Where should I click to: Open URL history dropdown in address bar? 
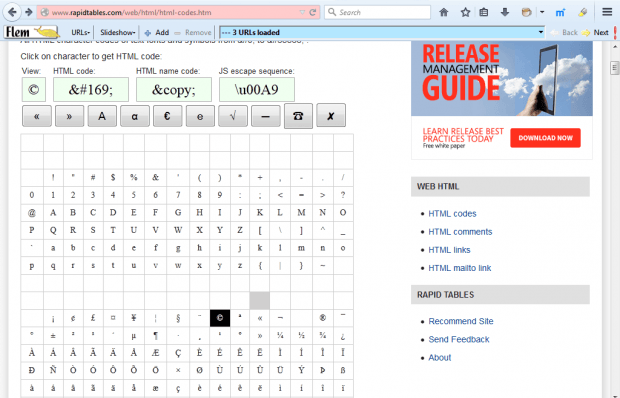tap(302, 12)
